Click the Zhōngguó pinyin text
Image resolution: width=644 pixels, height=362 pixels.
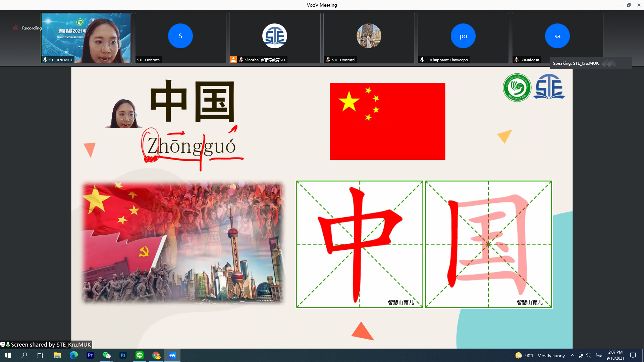pos(192,146)
